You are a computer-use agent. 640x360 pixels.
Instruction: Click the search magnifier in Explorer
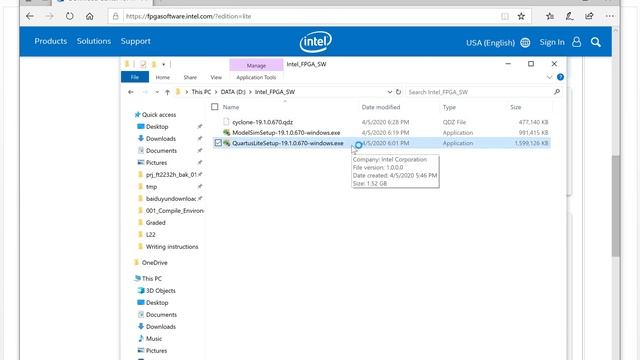tap(557, 92)
